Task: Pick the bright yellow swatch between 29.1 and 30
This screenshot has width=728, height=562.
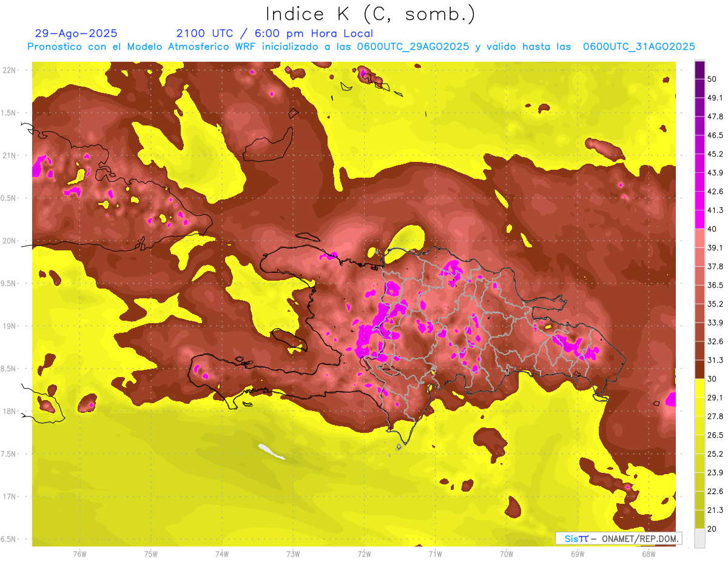Action: [699, 388]
